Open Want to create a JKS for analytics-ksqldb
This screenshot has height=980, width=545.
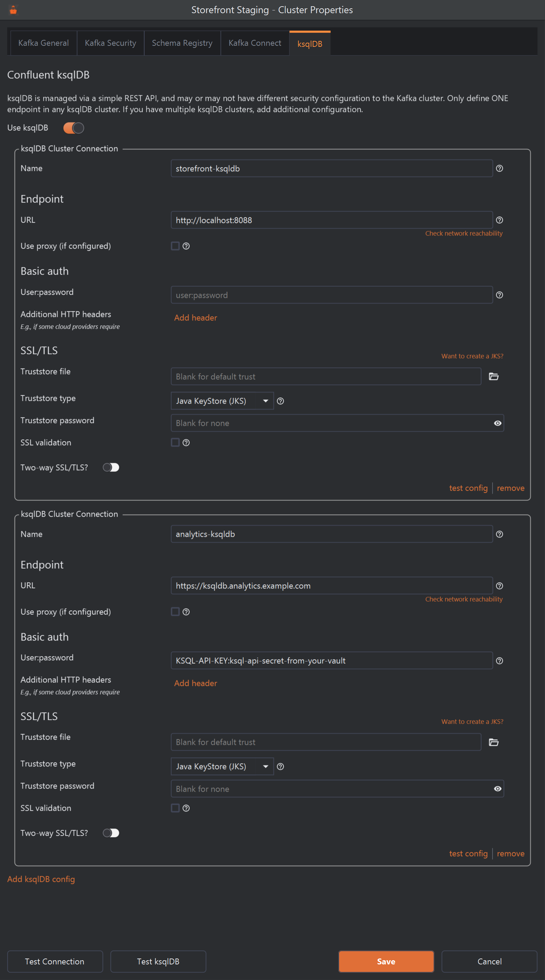(x=472, y=722)
